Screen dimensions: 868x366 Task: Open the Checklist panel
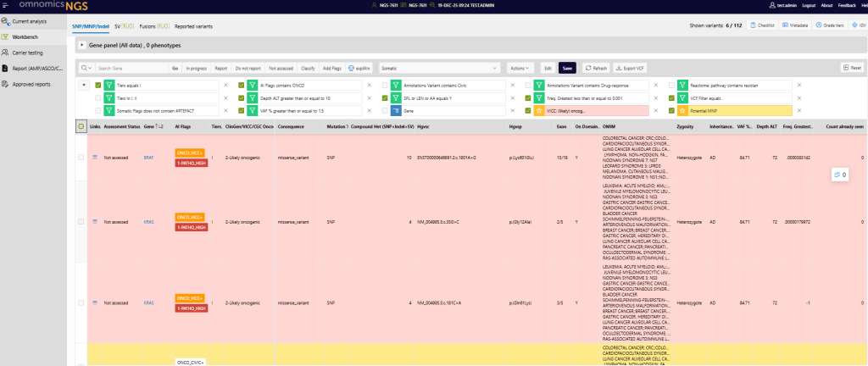click(x=763, y=26)
